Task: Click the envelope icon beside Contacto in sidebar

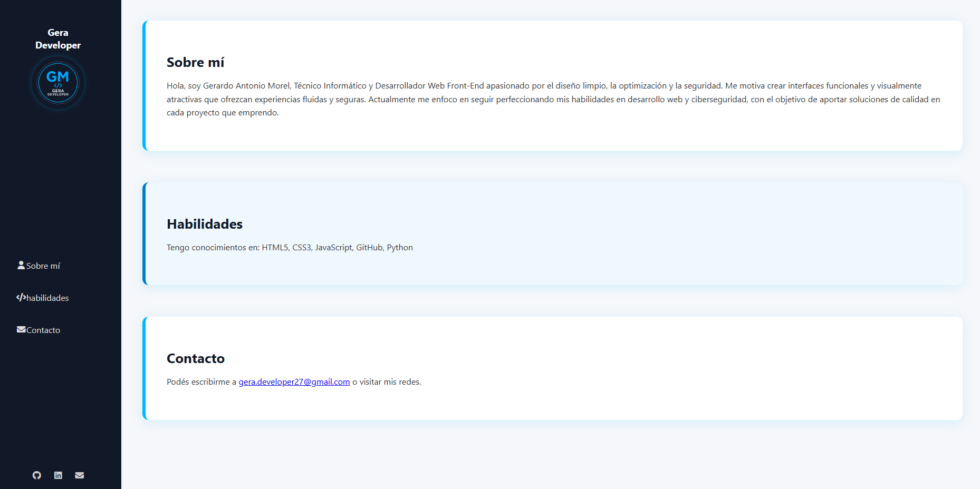Action: [x=21, y=330]
